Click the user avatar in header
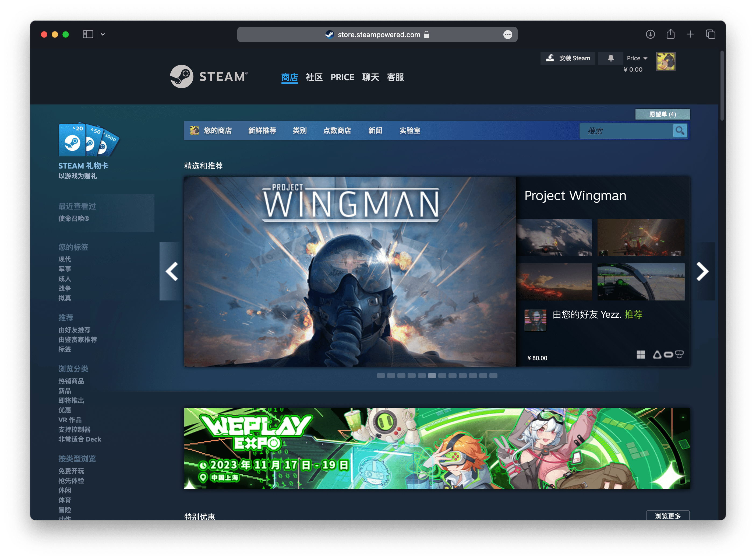This screenshot has width=756, height=560. (x=666, y=61)
